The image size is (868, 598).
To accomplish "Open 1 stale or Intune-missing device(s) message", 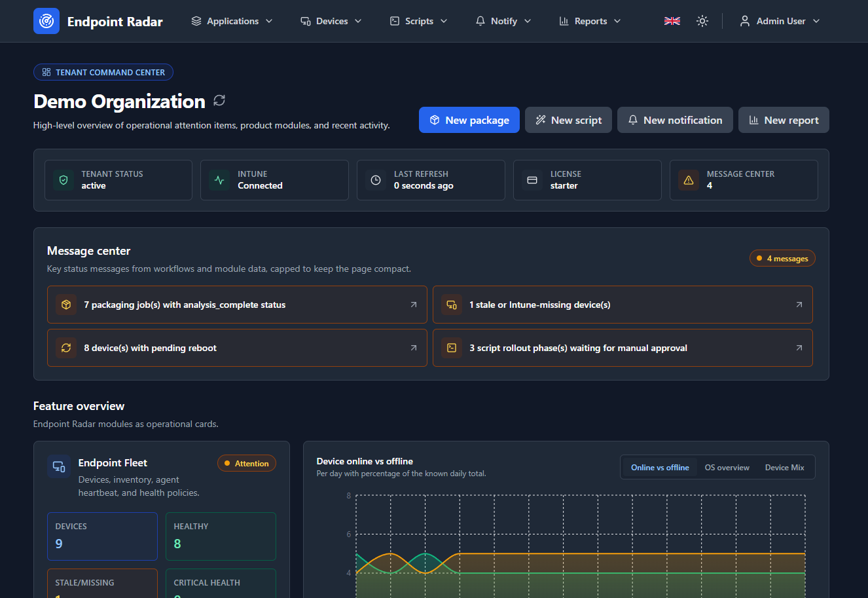I will tap(623, 305).
